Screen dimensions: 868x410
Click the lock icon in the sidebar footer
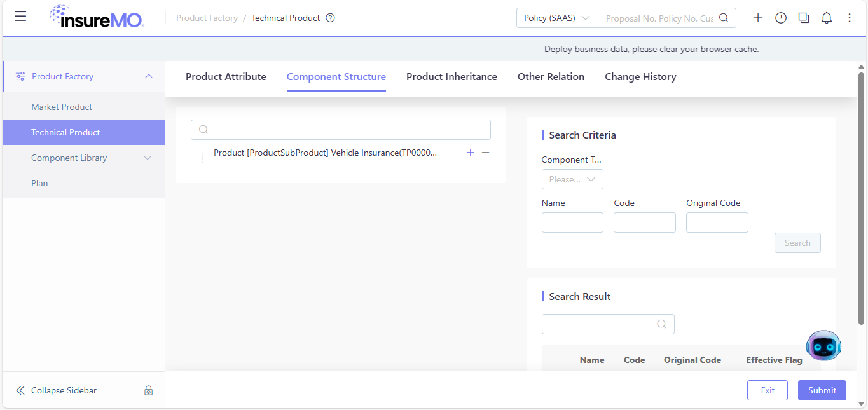[148, 390]
